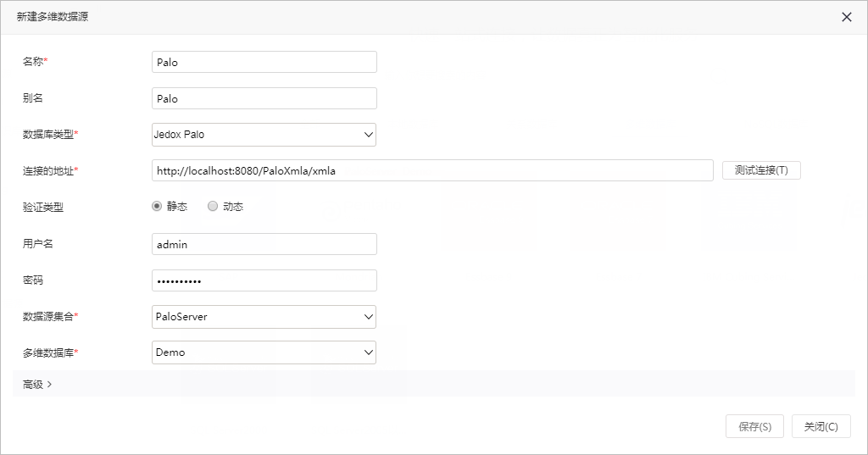Open the 多维数据库 dropdown showing Demo
This screenshot has height=455, width=868.
pos(264,352)
